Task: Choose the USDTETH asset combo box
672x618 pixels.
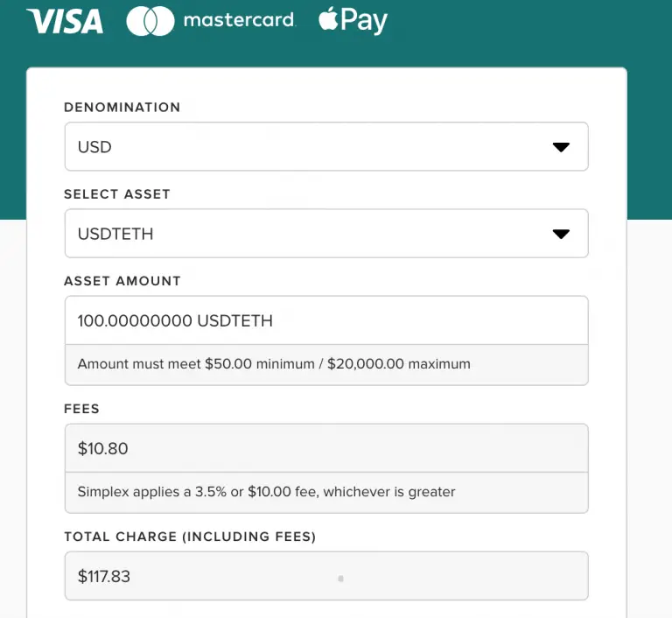Action: pos(326,234)
